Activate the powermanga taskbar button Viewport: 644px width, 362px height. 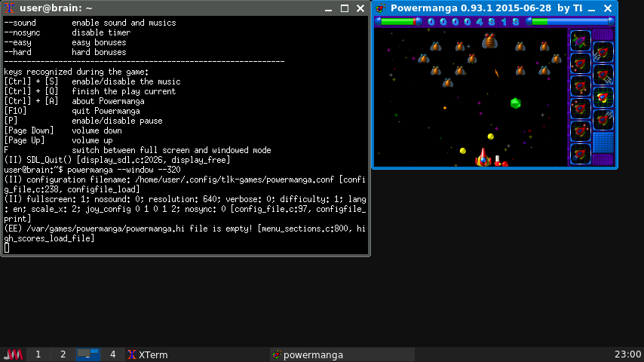pyautogui.click(x=308, y=354)
